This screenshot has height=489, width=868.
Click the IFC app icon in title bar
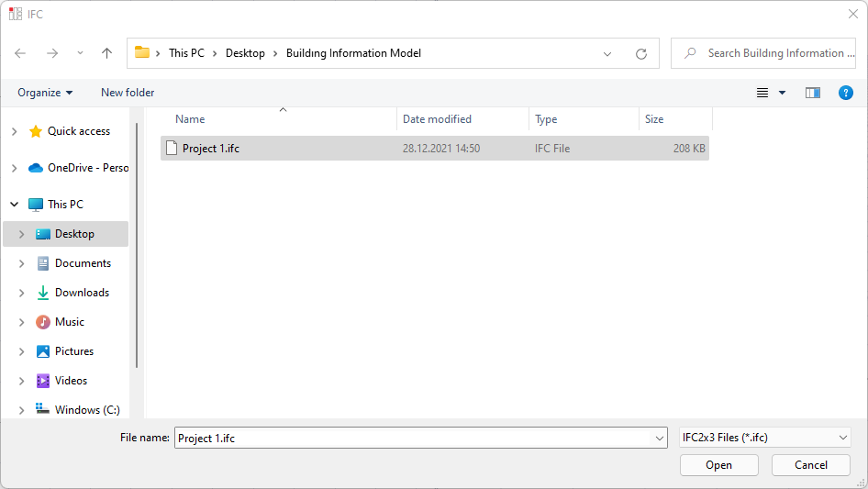(16, 14)
